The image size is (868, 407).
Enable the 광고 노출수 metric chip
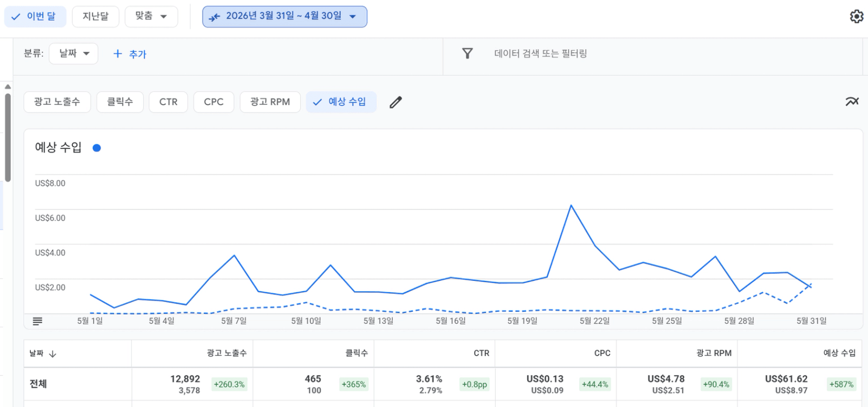coord(57,102)
